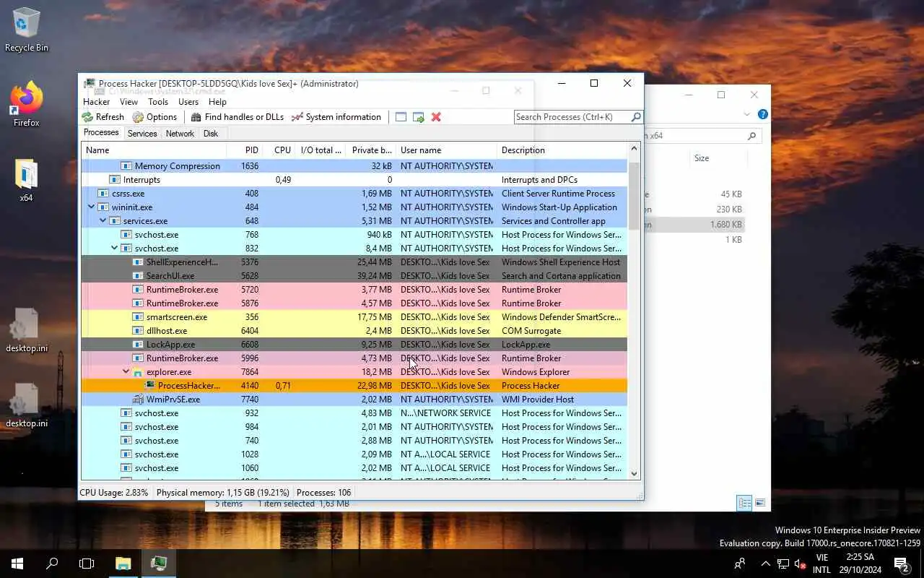Select the SearchUI.exe process
The height and width of the screenshot is (578, 924).
pos(354,276)
